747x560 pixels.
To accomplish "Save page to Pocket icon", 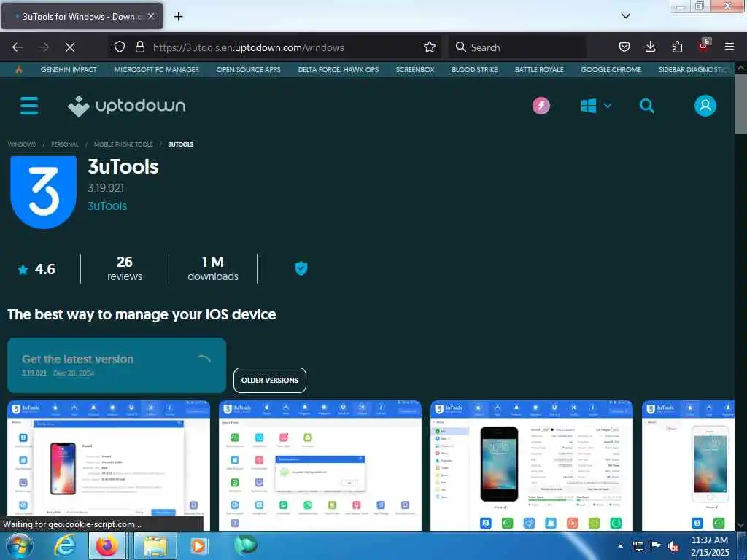I will click(624, 47).
